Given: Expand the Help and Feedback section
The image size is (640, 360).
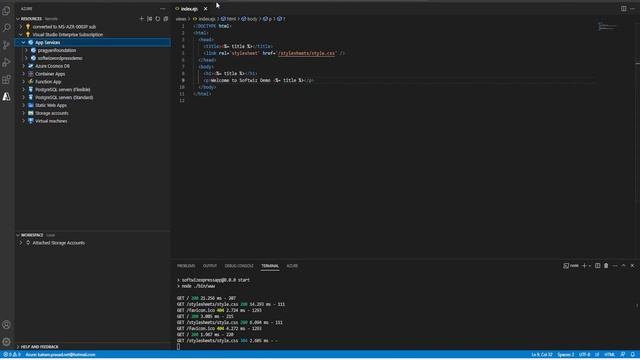Looking at the screenshot, I should pos(18,347).
